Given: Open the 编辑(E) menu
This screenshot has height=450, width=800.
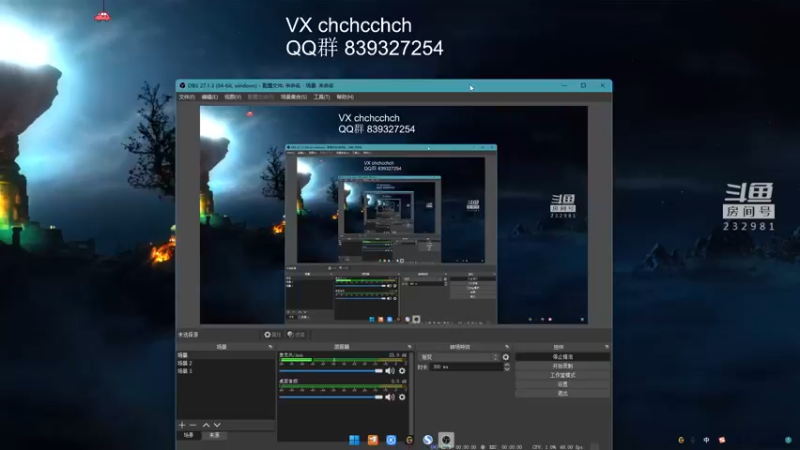Looking at the screenshot, I should (x=210, y=97).
